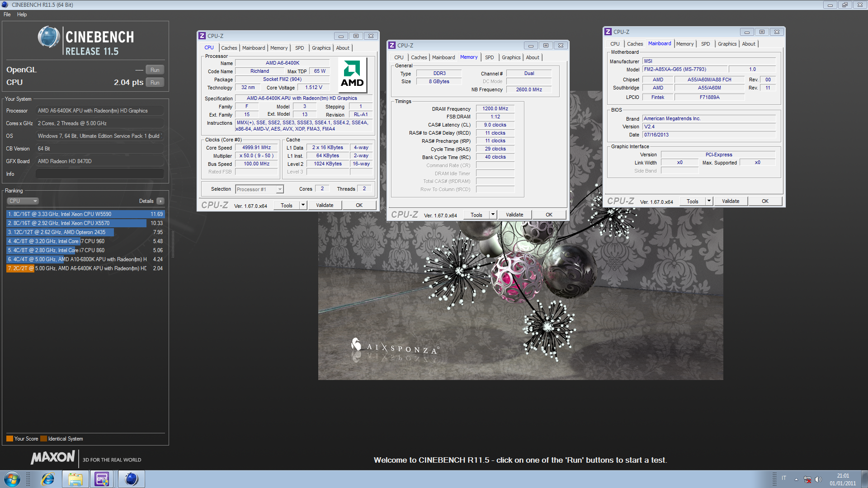Screen dimensions: 868x488
Task: Click the Your Score orange swatch
Action: click(9, 438)
